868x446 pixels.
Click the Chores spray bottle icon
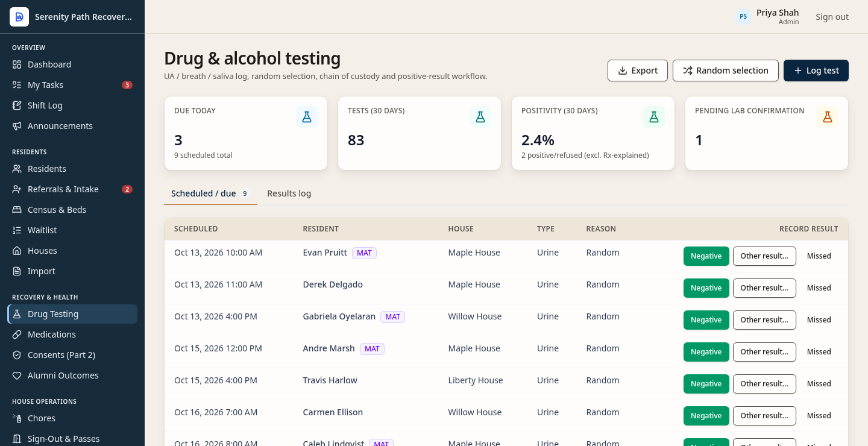tap(17, 418)
